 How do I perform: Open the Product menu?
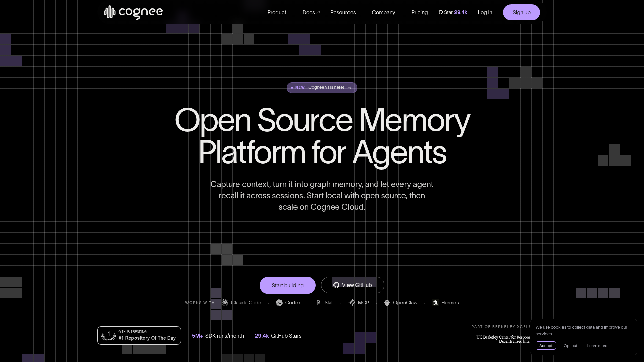(279, 12)
